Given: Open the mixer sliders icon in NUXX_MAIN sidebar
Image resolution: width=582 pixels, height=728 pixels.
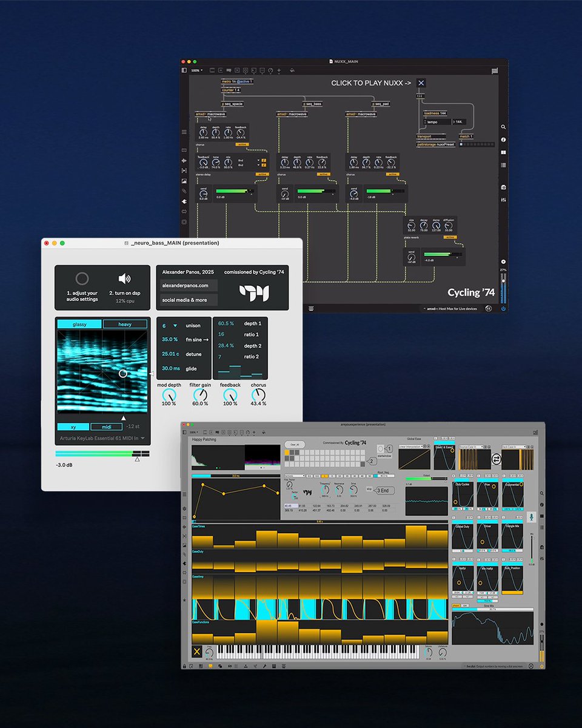Looking at the screenshot, I should (x=503, y=199).
